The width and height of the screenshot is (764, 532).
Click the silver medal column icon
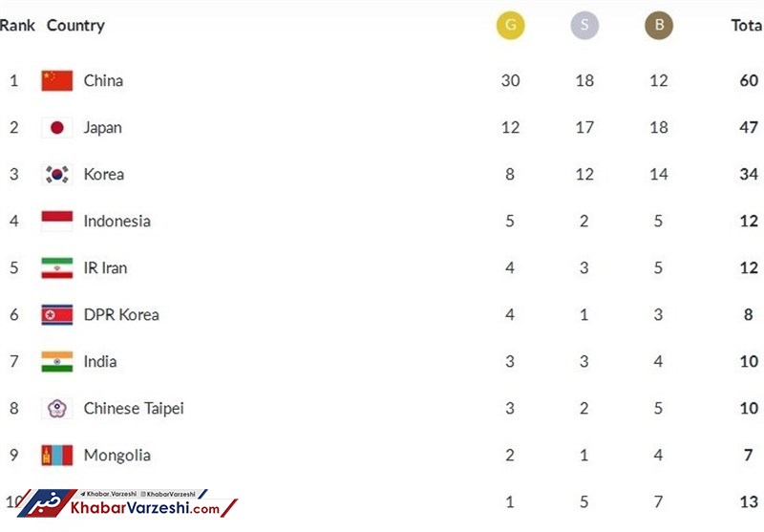[x=584, y=26]
